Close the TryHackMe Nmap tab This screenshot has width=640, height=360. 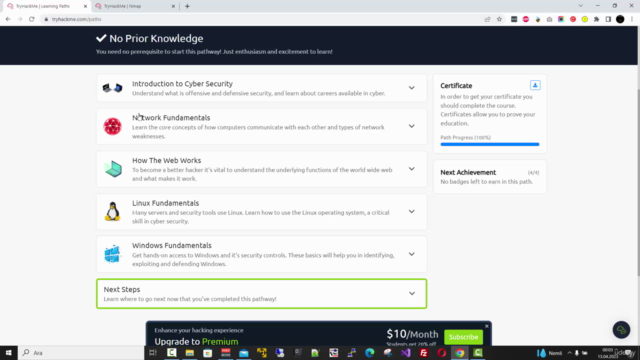(x=173, y=6)
